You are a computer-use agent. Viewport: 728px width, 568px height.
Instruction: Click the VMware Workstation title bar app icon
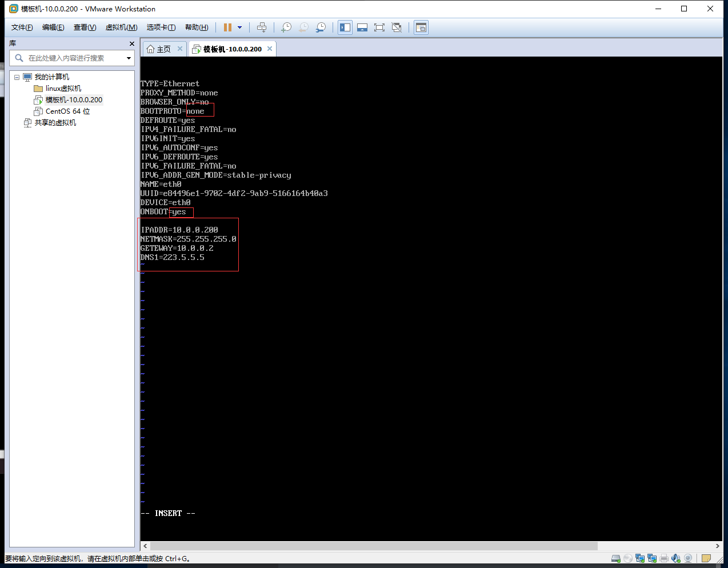pos(14,9)
